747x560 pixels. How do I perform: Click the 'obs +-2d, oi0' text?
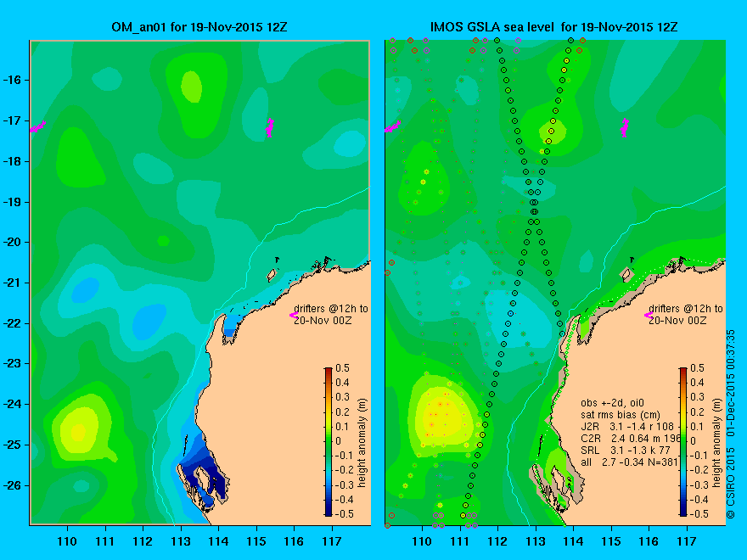612,403
